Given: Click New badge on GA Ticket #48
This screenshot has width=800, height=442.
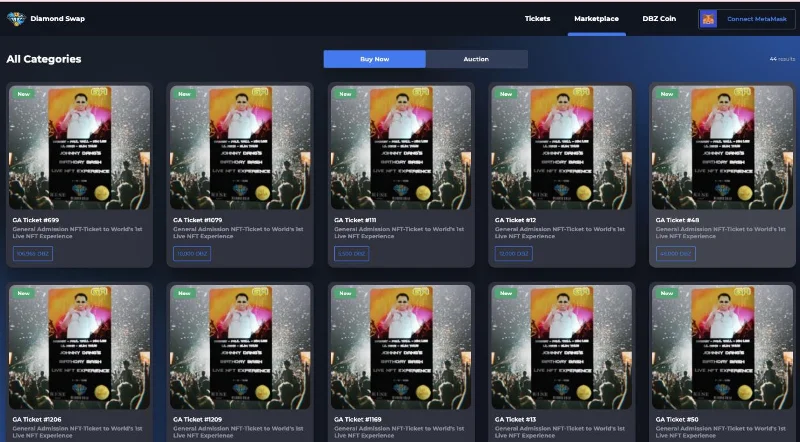Looking at the screenshot, I should (x=667, y=94).
